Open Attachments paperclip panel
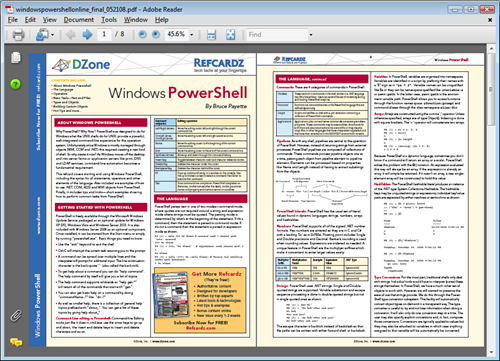500x361 pixels. coord(16,316)
